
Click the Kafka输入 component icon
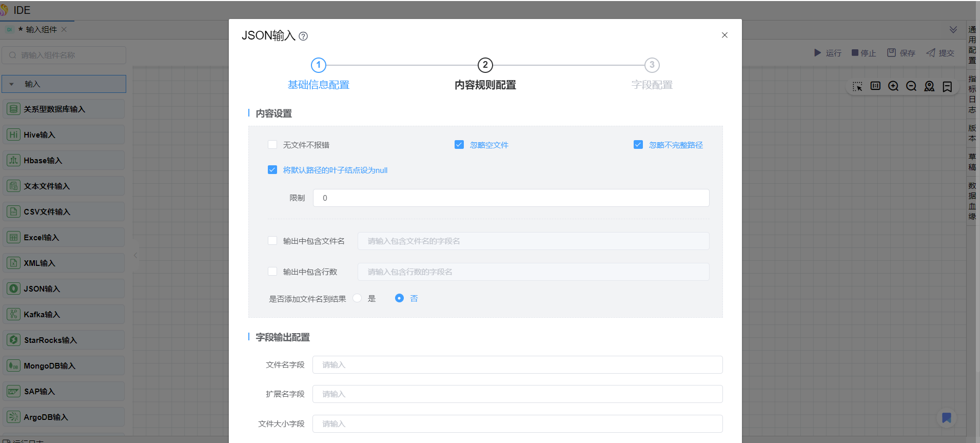(x=13, y=314)
